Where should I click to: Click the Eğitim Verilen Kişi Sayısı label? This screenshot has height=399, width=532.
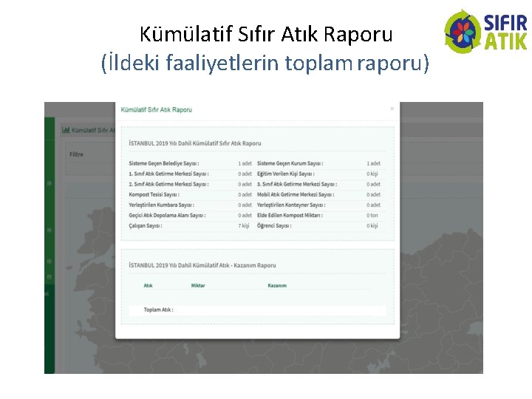[x=286, y=174]
